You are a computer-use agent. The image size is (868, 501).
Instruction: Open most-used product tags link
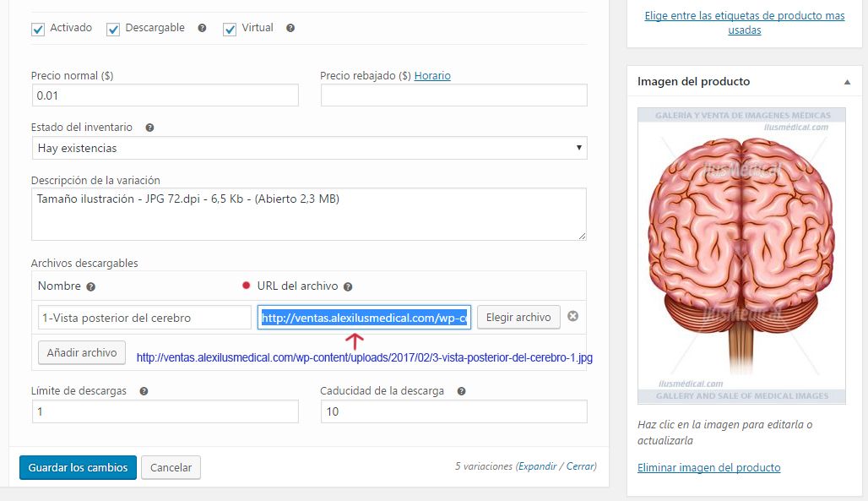[x=745, y=23]
